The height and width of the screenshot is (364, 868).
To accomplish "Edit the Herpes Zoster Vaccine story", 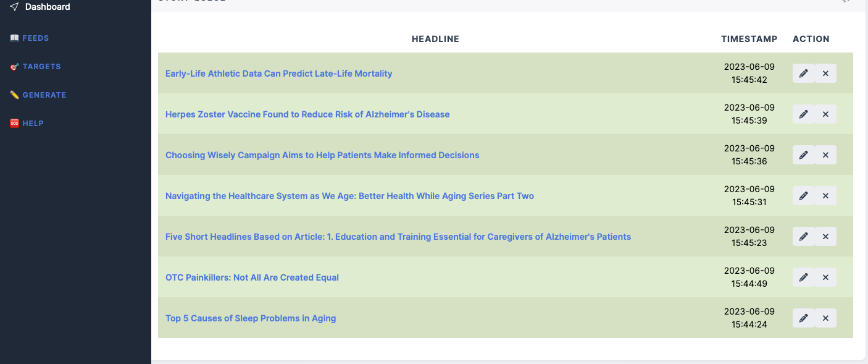I will (803, 114).
